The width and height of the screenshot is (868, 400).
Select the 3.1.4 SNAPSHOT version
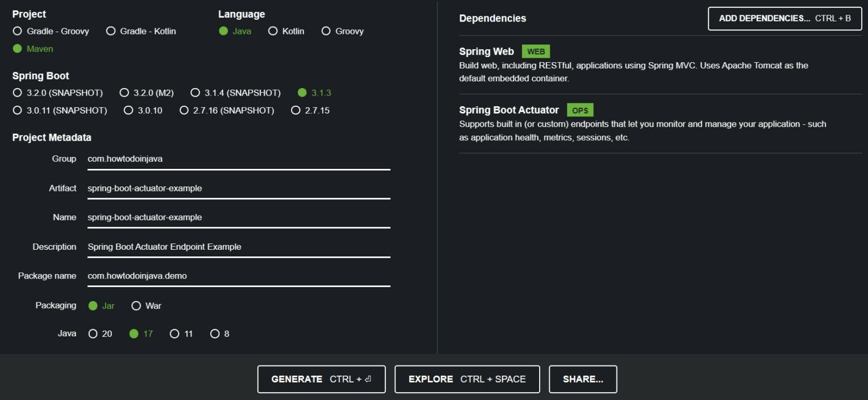[195, 93]
